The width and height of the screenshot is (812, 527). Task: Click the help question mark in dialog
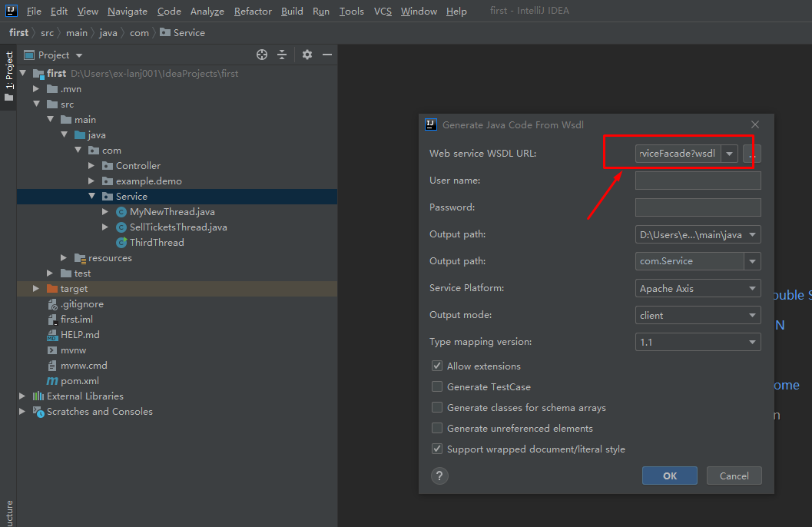[x=439, y=476]
